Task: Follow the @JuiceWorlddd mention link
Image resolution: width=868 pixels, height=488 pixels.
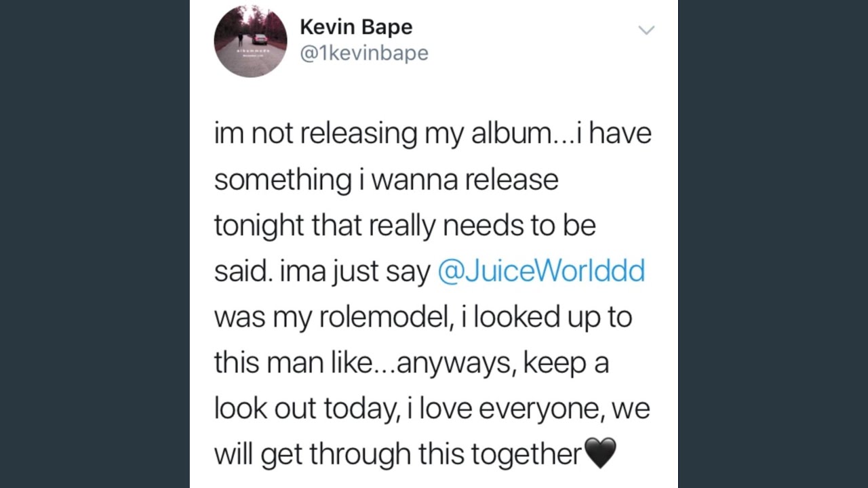Action: 541,271
